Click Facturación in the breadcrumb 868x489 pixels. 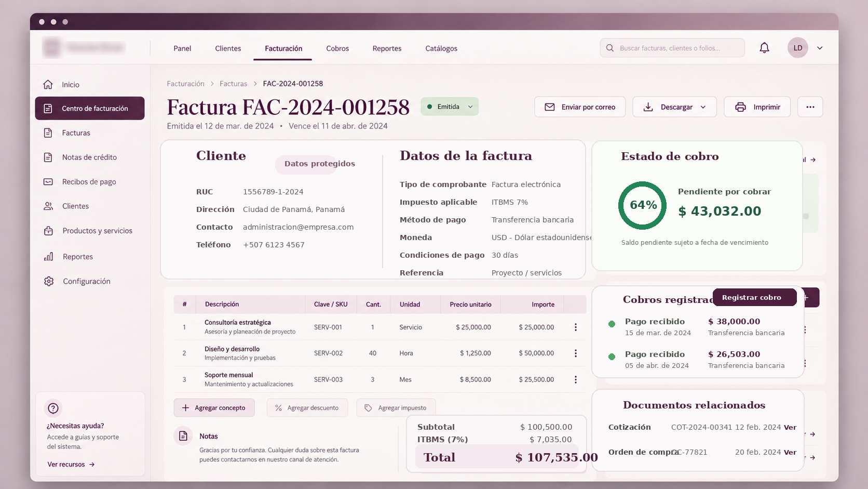(x=185, y=84)
